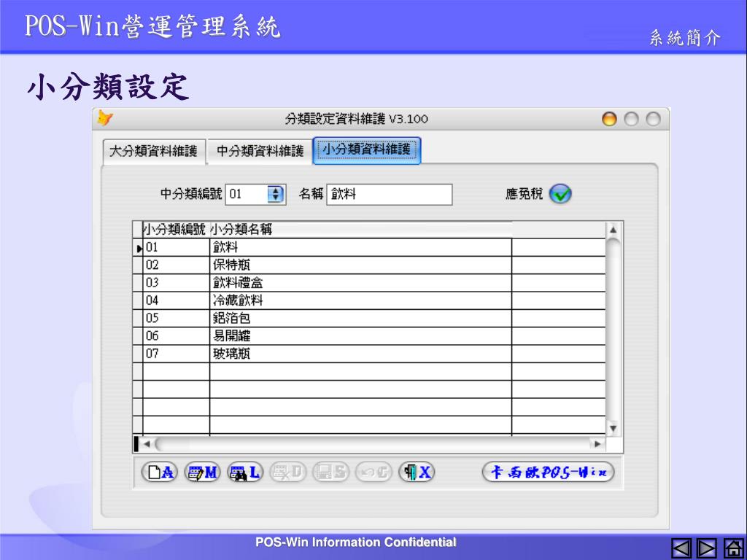Click scroll down arrow in table
This screenshot has height=560, width=747.
coord(613,428)
